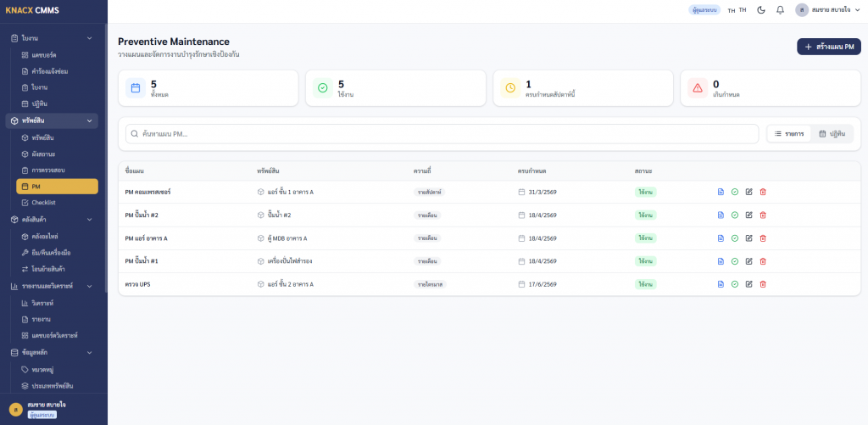Open user menu สมชาย สบายใจ in header
Screen dimensions: 868x425
coord(827,10)
